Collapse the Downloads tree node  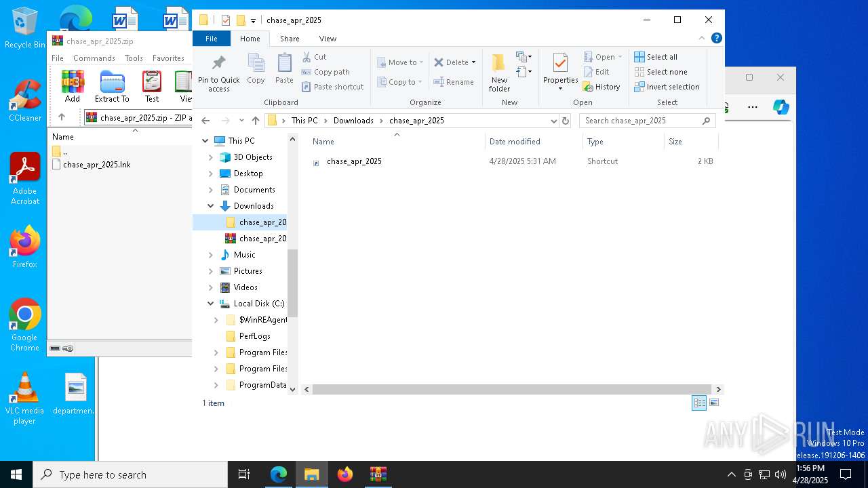tap(211, 206)
